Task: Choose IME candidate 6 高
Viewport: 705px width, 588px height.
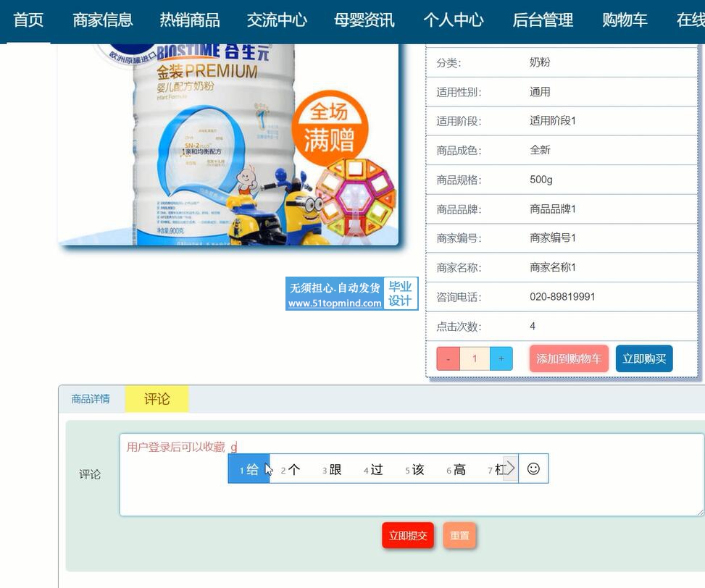Action: [x=456, y=470]
